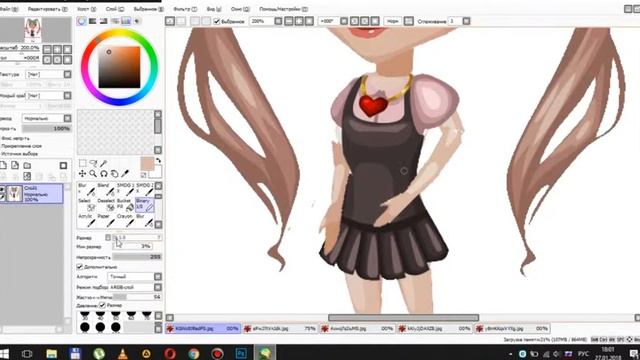Show the swatches panel icon
The width and height of the screenshot is (640, 360).
click(x=126, y=21)
